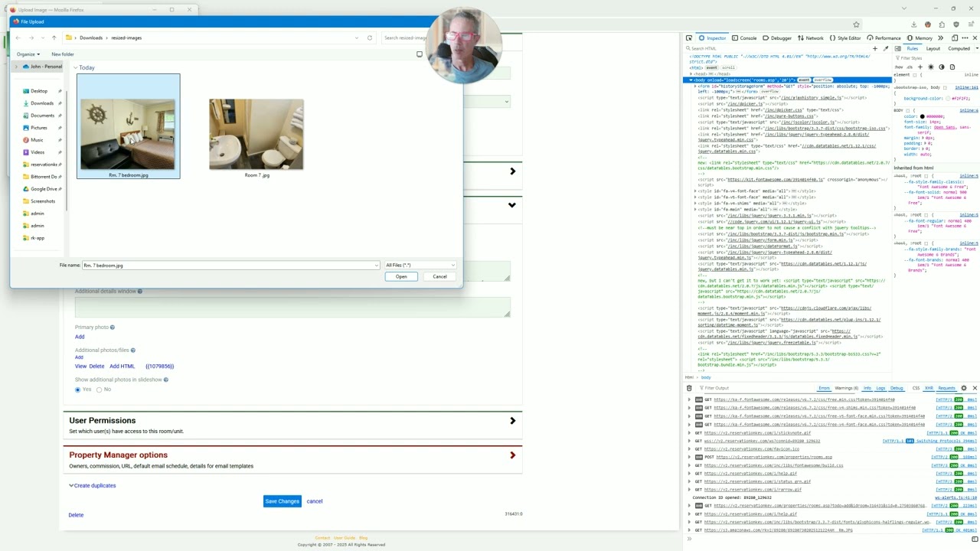The image size is (980, 551).
Task: Open DevTools three-dot options menu
Action: tap(965, 38)
